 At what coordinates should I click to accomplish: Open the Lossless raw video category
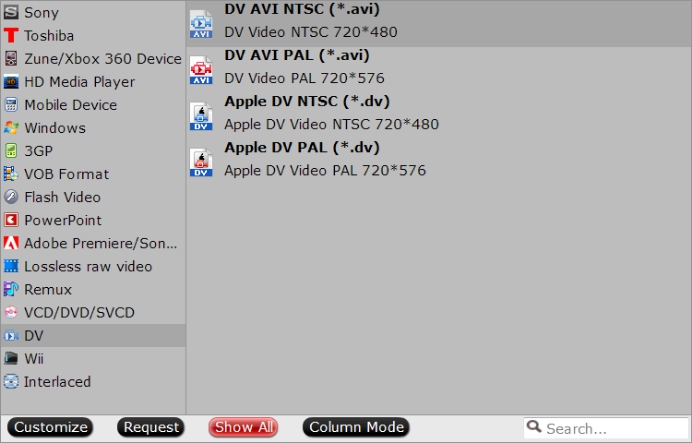point(88,266)
